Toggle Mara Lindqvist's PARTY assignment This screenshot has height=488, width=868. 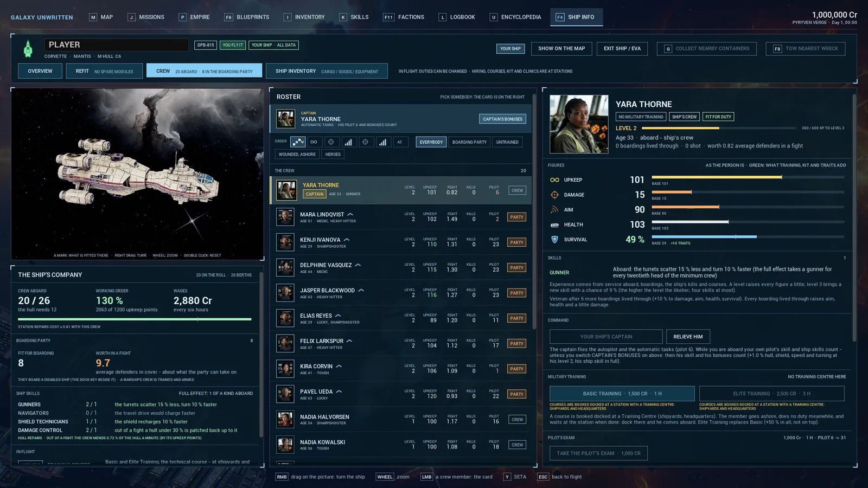(517, 217)
